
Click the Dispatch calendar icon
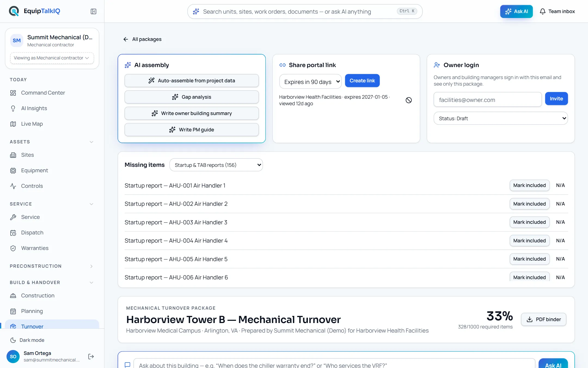pyautogui.click(x=13, y=233)
